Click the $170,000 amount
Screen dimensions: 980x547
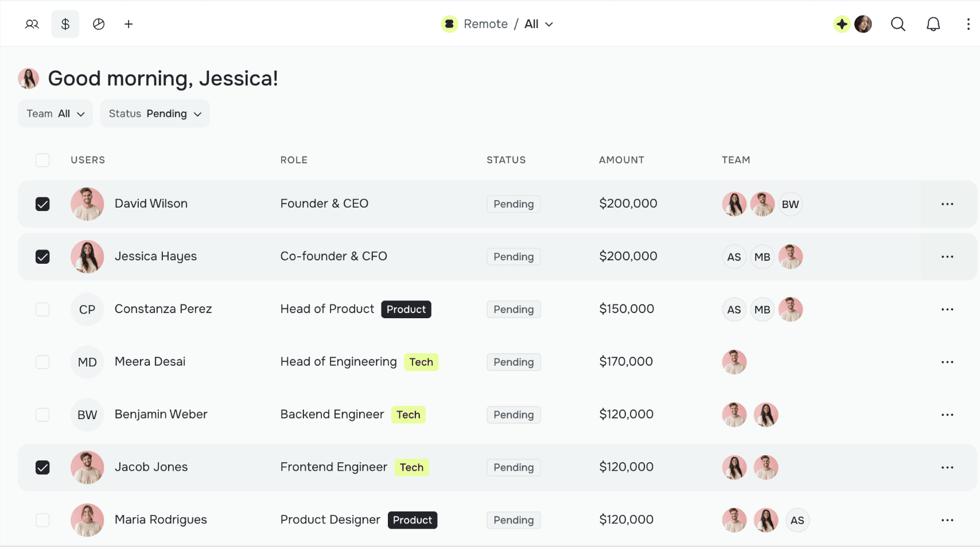[626, 362]
